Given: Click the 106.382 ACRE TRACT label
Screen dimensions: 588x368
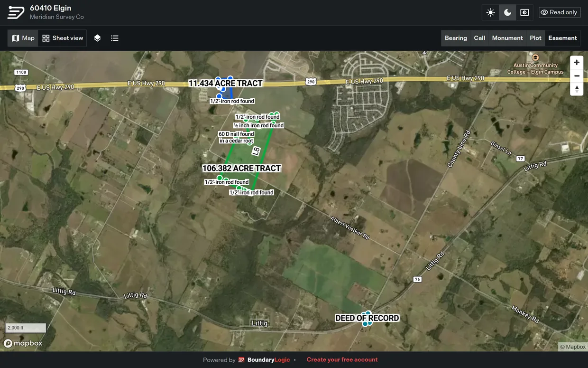Looking at the screenshot, I should pos(242,168).
